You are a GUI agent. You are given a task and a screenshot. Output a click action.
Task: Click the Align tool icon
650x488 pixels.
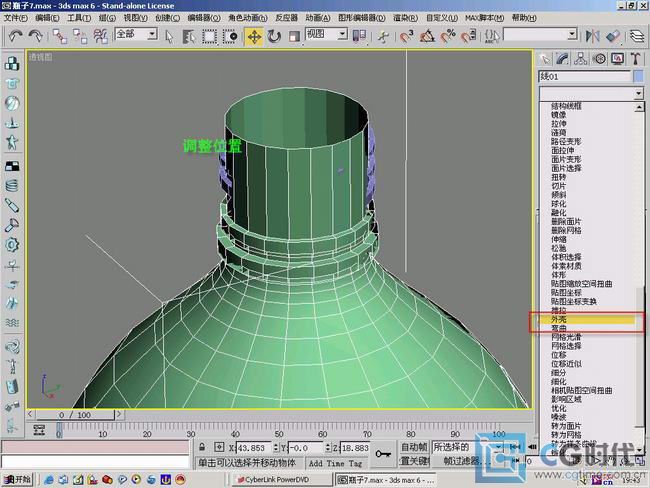coord(613,36)
